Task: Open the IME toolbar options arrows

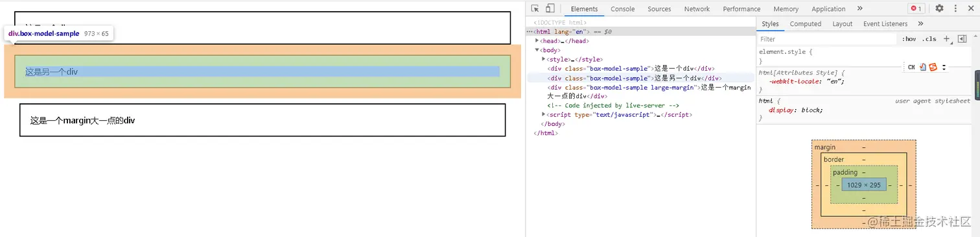Action: [x=944, y=67]
